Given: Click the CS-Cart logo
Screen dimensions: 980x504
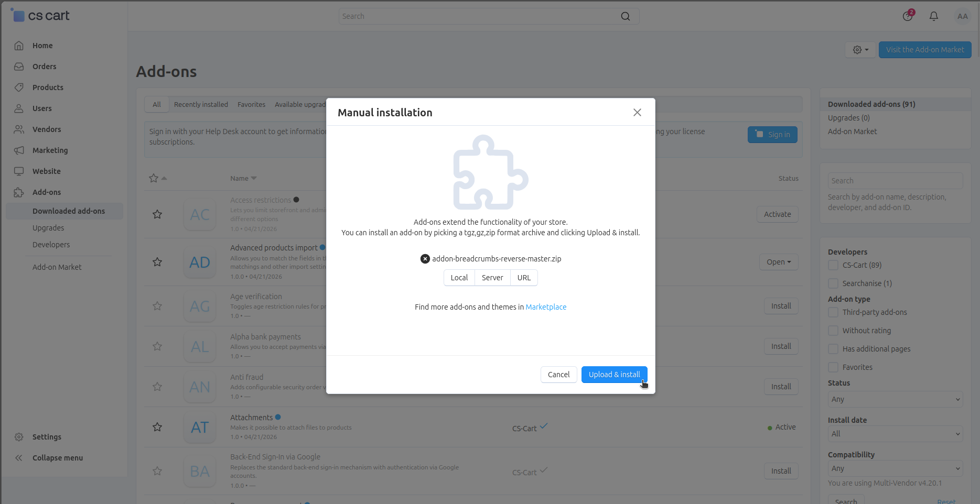Looking at the screenshot, I should (x=40, y=16).
